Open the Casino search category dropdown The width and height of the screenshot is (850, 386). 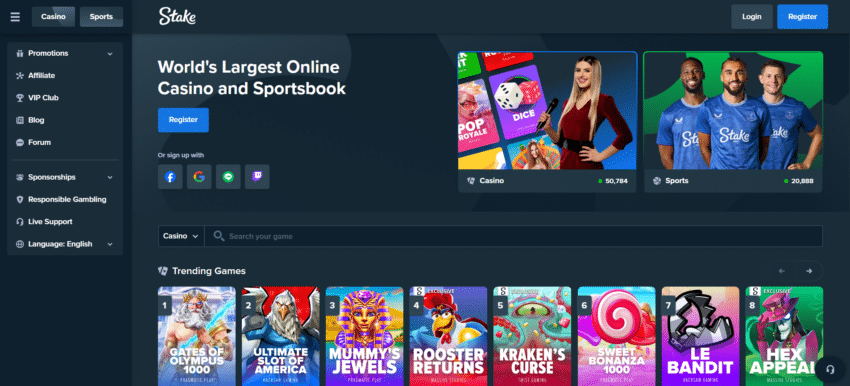tap(181, 236)
